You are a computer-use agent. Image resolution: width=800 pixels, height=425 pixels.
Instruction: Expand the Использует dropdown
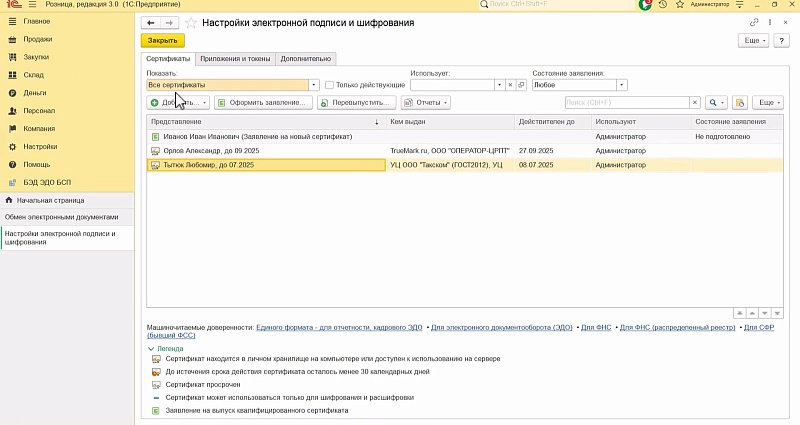pyautogui.click(x=499, y=85)
